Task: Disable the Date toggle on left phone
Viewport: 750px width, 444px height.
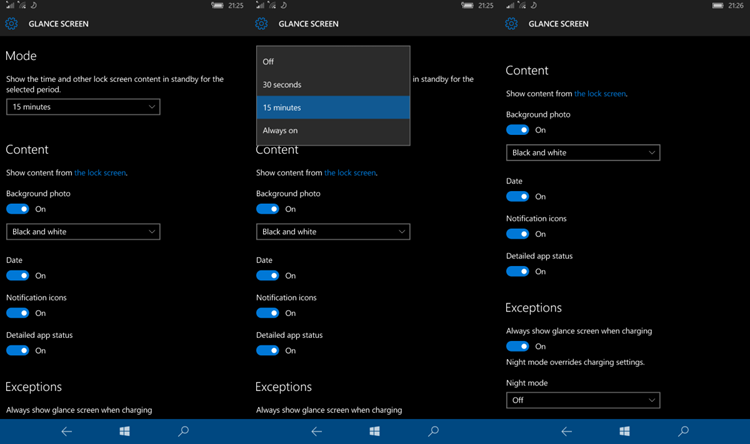Action: 18,276
